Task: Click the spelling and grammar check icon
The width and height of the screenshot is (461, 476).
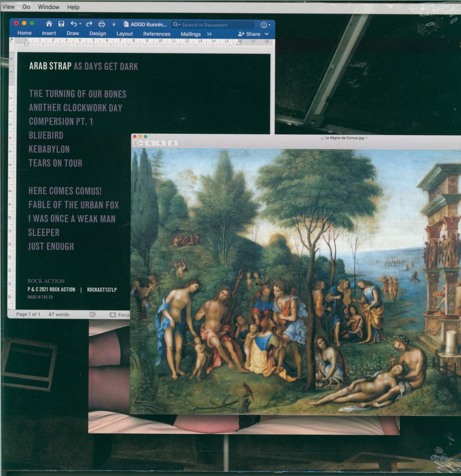Action: click(x=93, y=315)
